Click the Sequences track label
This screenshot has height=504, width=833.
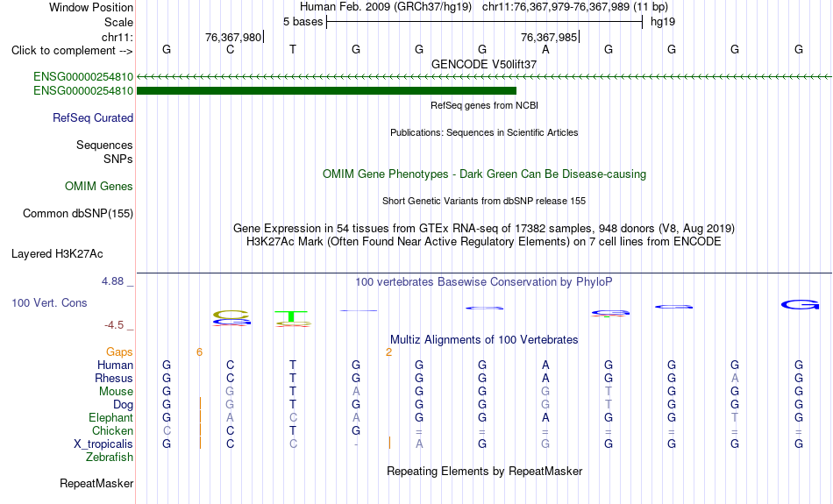104,145
